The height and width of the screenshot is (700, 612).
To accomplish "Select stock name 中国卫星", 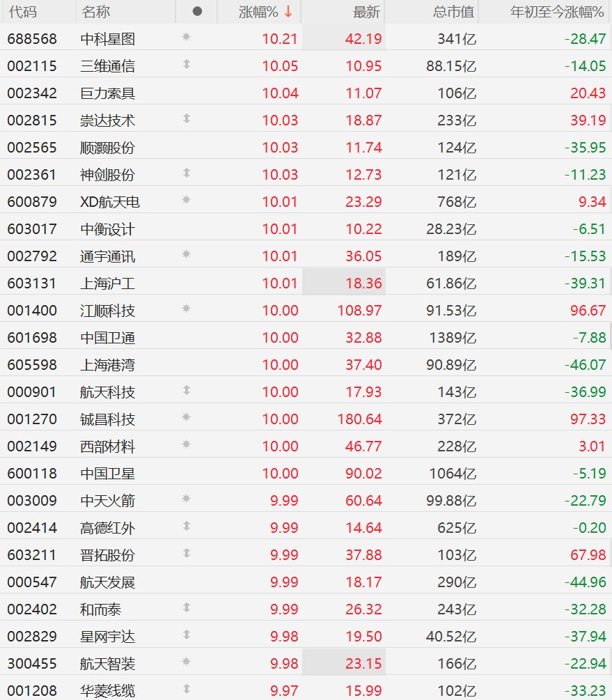I will pyautogui.click(x=108, y=474).
